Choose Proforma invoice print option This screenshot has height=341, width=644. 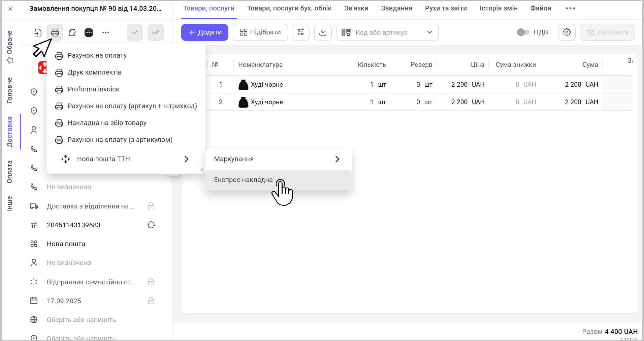coord(93,89)
